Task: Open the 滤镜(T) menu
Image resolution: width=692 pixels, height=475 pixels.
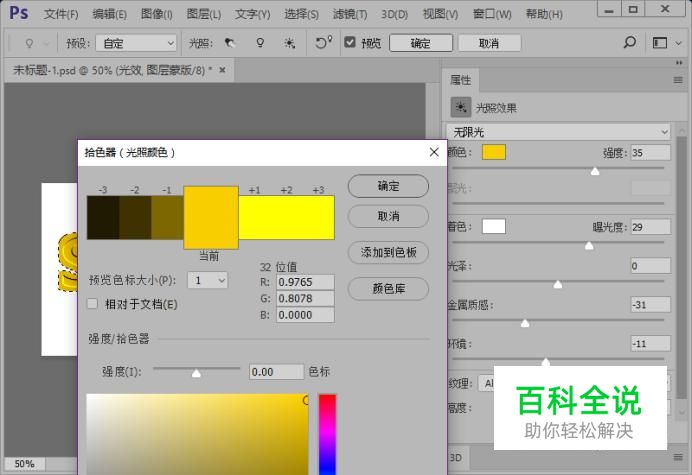Action: (350, 14)
